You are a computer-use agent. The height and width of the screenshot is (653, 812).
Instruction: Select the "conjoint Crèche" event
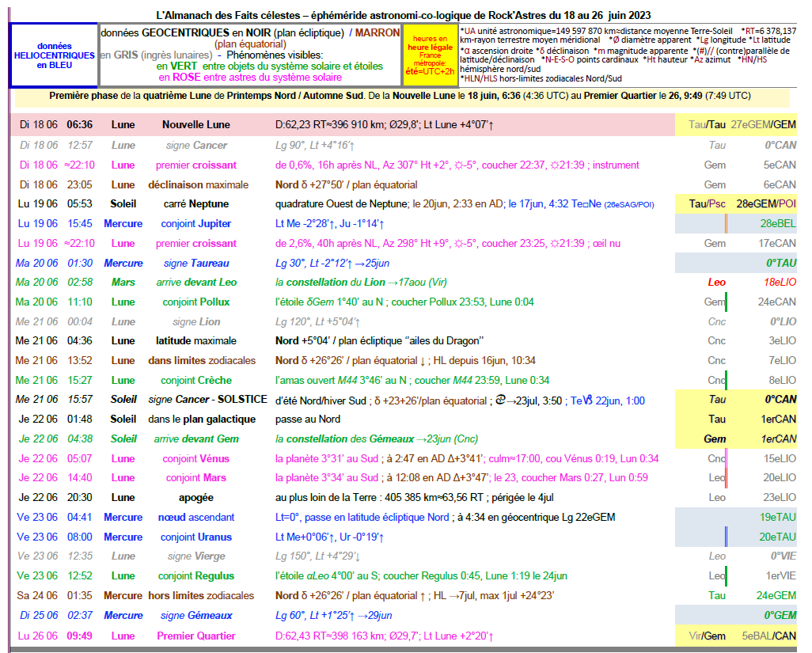click(195, 380)
